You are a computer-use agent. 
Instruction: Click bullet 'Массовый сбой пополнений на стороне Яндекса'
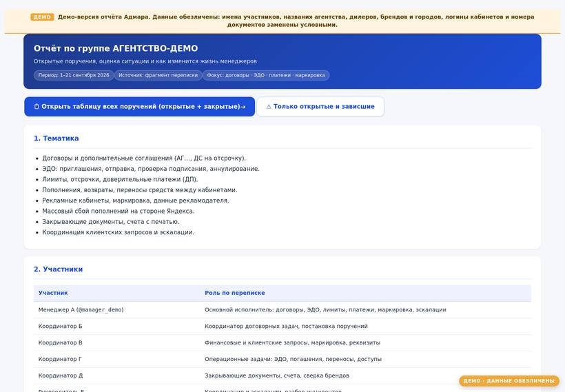(x=119, y=211)
